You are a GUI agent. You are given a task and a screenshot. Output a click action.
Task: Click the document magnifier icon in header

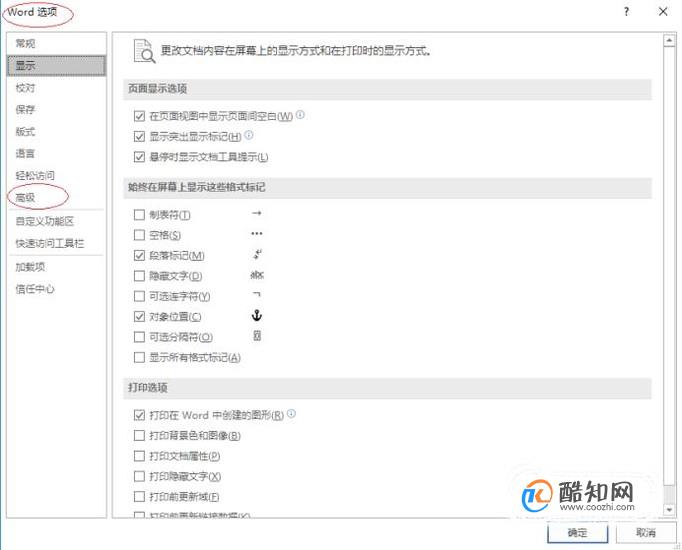point(144,51)
